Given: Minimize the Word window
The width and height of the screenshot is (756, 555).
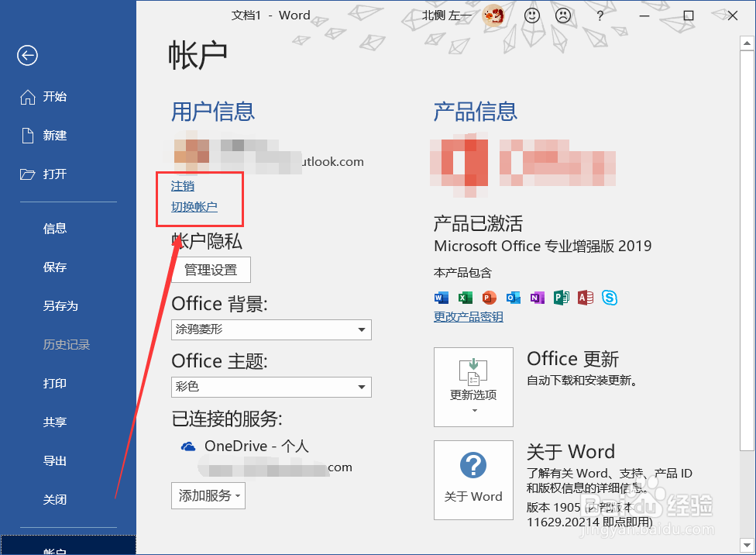Looking at the screenshot, I should pos(644,16).
